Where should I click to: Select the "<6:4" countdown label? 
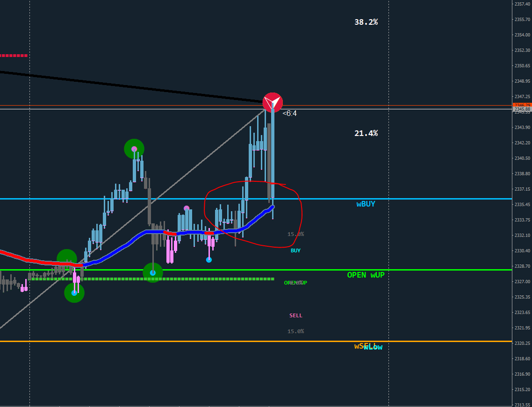pos(289,113)
